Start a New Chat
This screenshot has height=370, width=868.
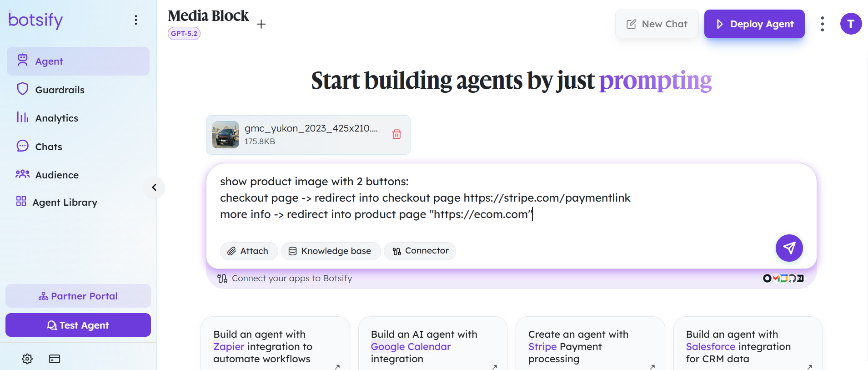pyautogui.click(x=657, y=24)
